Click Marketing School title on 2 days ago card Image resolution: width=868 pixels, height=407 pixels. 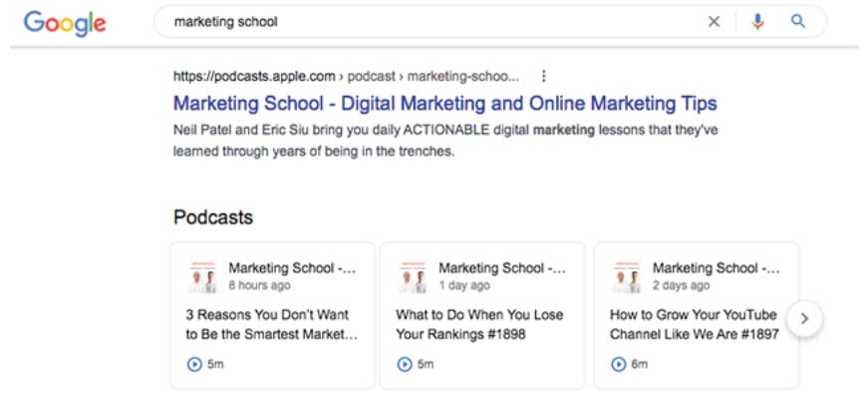pos(717,267)
